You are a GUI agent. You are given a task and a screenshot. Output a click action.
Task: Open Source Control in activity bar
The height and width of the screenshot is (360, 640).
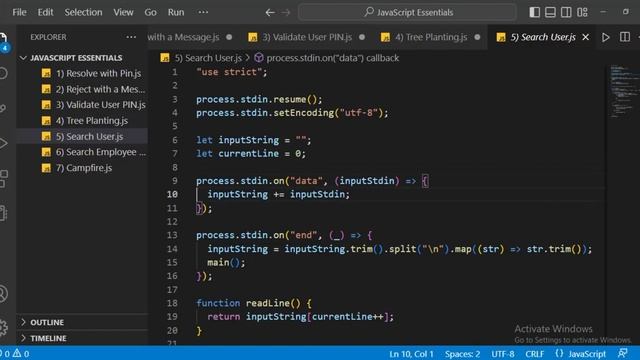pos(3,108)
